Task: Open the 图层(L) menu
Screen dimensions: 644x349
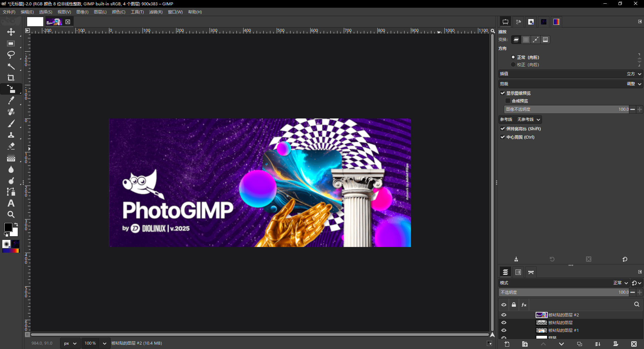Action: (x=100, y=12)
